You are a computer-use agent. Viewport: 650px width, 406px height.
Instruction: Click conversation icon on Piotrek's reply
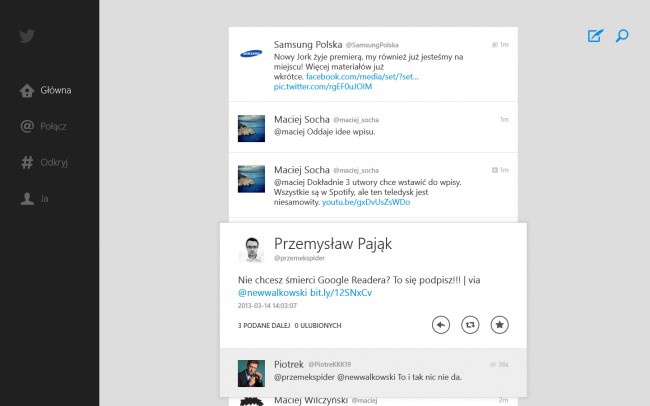[493, 365]
